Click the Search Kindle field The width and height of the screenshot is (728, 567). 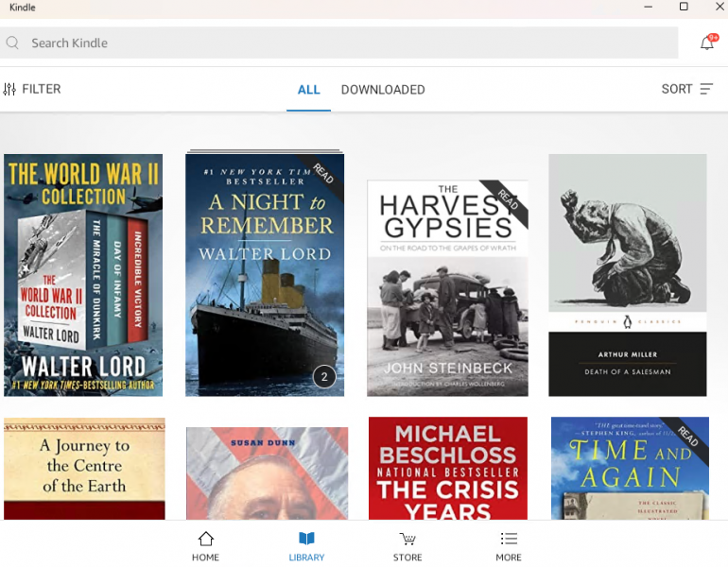(338, 43)
